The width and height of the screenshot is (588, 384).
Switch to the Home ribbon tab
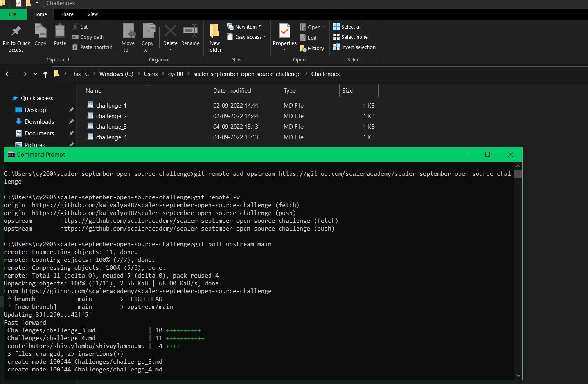40,14
